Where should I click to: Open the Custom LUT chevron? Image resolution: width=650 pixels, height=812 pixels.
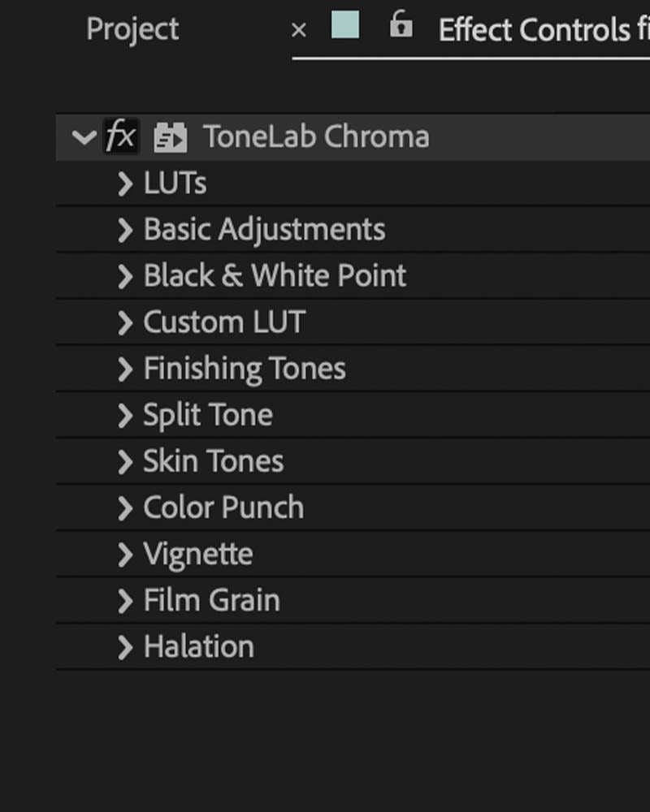(x=125, y=322)
